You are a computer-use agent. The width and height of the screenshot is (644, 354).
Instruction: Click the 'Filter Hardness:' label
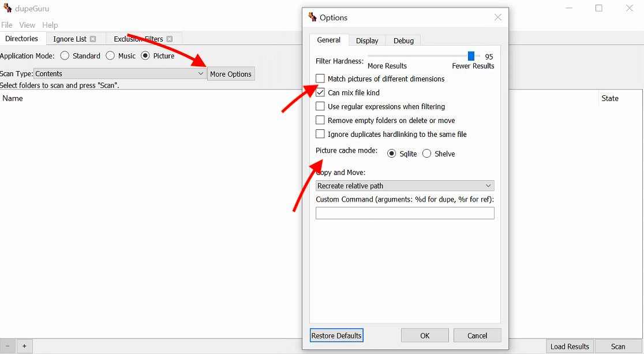pos(340,61)
